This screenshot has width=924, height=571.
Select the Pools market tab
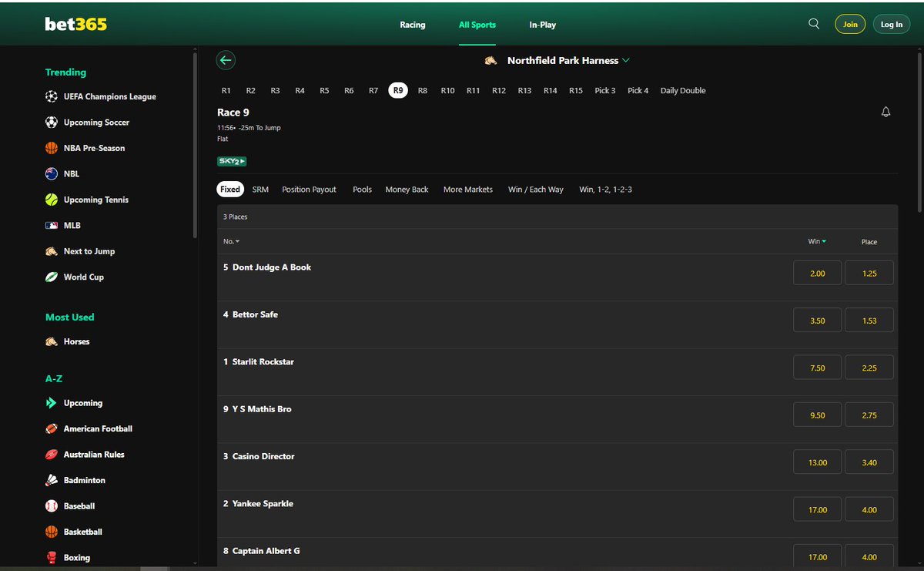click(x=362, y=189)
